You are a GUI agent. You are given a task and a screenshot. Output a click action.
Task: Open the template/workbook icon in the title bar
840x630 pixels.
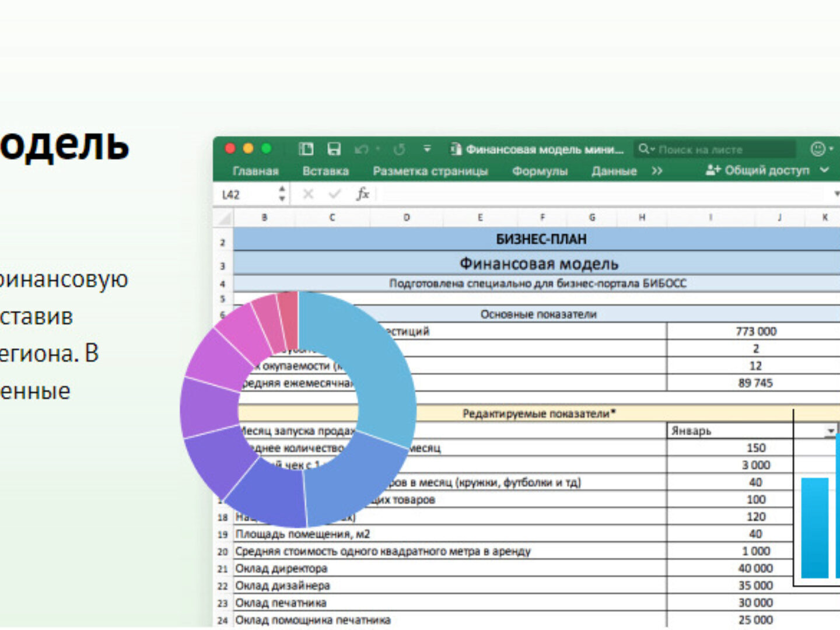pyautogui.click(x=306, y=149)
